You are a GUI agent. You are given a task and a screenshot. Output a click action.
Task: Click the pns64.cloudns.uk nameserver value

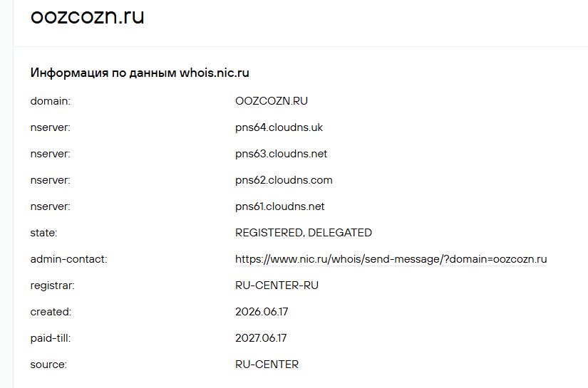pos(279,127)
